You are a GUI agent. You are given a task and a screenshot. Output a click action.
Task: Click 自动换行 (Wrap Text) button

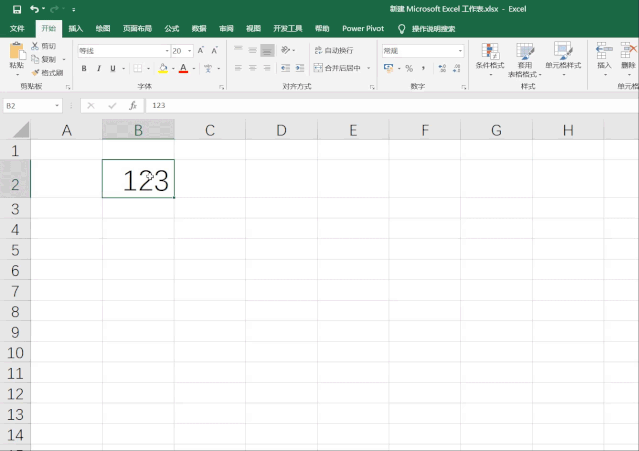(x=334, y=50)
